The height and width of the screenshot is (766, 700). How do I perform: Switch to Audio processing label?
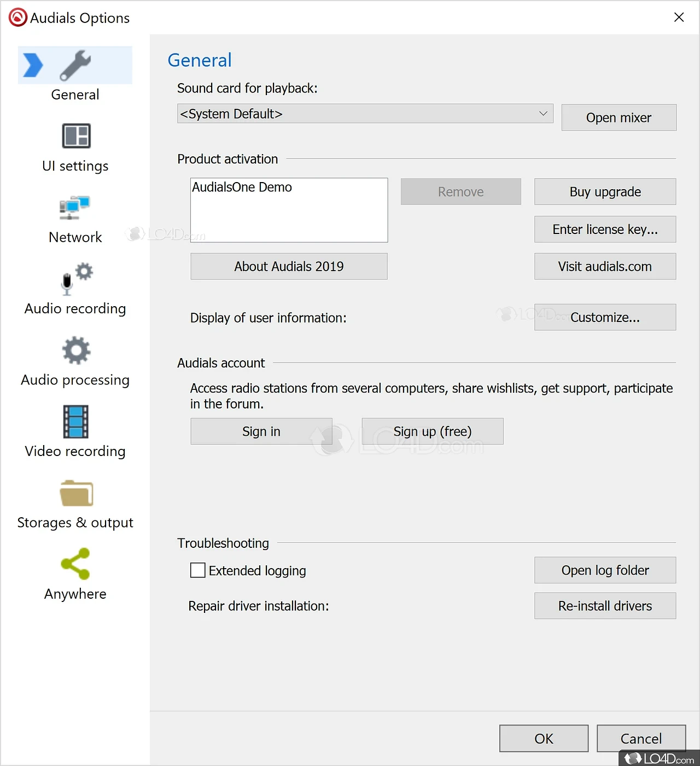(x=75, y=380)
